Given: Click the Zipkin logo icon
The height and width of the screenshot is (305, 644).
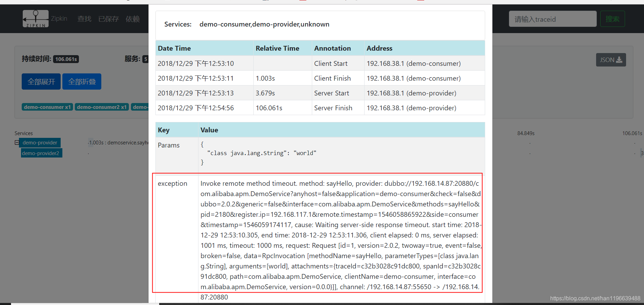Looking at the screenshot, I should [35, 19].
